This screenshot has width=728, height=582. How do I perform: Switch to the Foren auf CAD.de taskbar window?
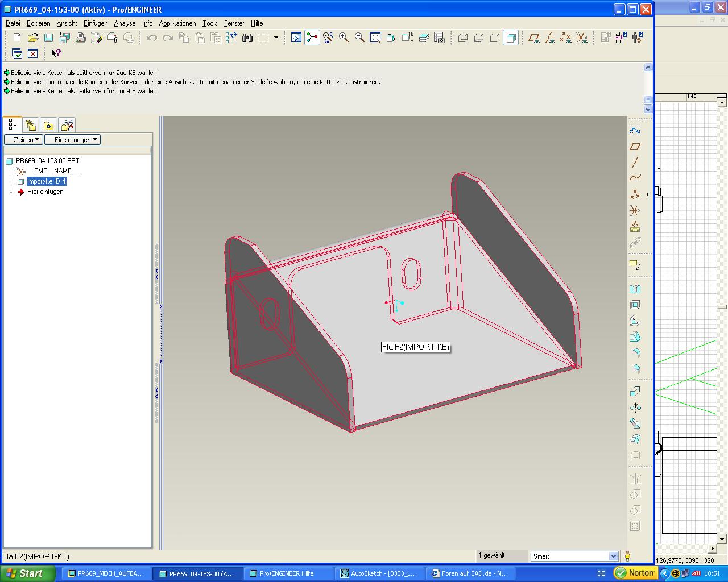click(x=472, y=573)
